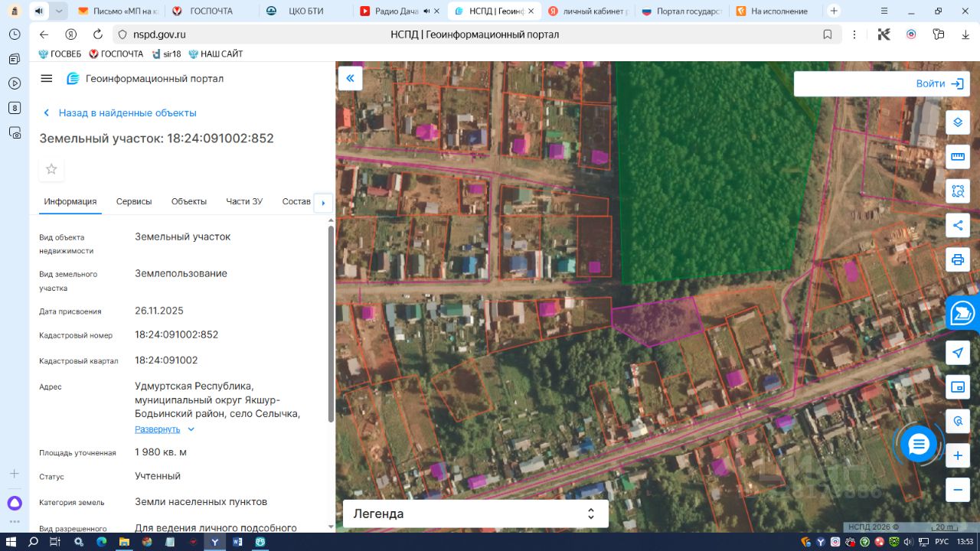Switch to the Части ЗУ tab
The height and width of the screenshot is (551, 980).
click(244, 202)
